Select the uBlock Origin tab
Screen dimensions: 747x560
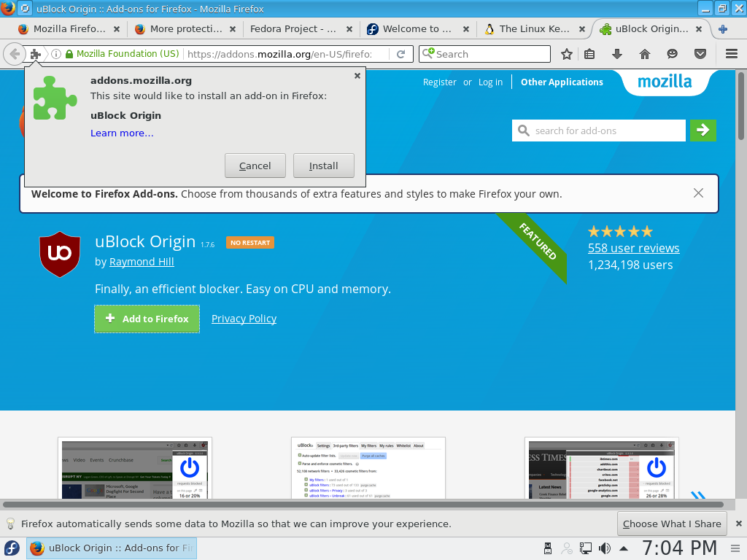(x=651, y=29)
